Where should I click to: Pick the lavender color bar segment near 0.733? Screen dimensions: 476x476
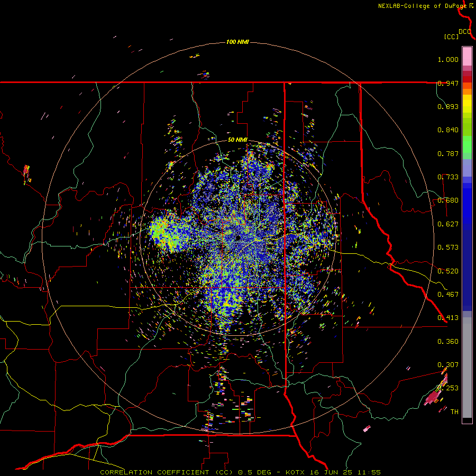pos(467,168)
